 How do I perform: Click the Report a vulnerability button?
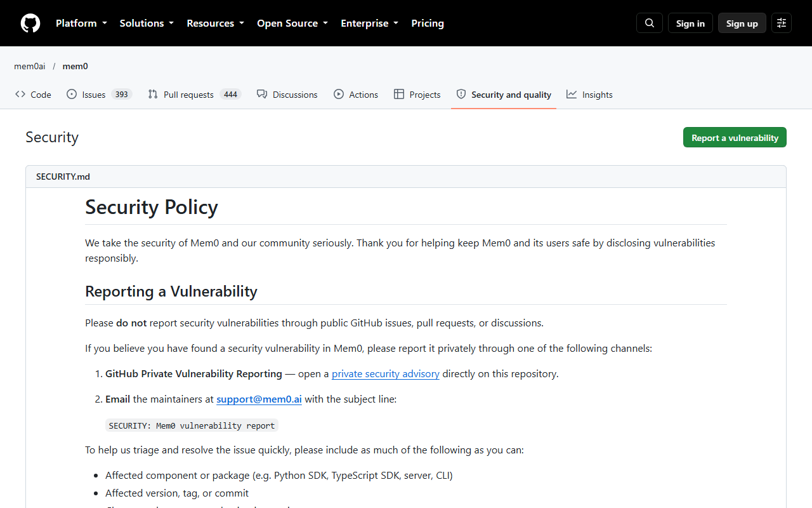click(735, 137)
